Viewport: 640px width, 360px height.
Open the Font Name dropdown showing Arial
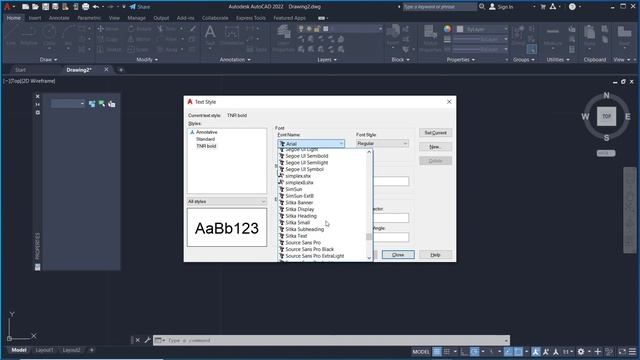coord(311,144)
